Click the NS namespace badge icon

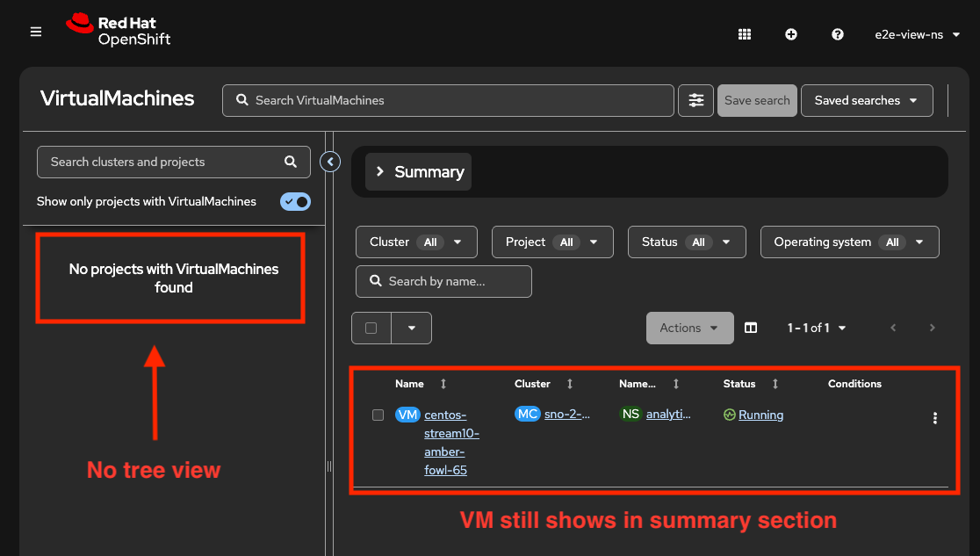[x=631, y=414]
